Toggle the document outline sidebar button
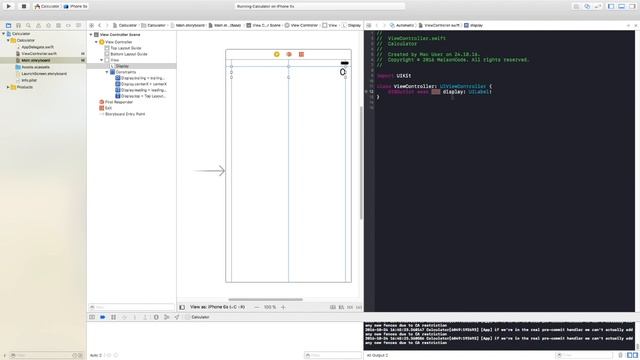Viewport: 640px width, 360px height. click(182, 307)
